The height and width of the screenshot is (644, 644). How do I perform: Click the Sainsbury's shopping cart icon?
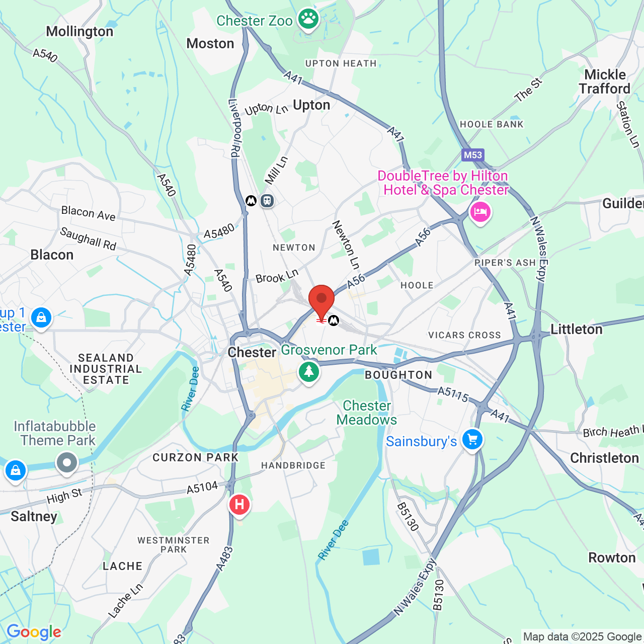click(x=472, y=440)
